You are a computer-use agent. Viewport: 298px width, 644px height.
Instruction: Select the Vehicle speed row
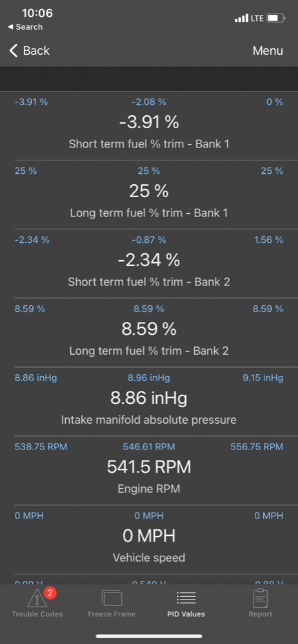click(x=149, y=540)
